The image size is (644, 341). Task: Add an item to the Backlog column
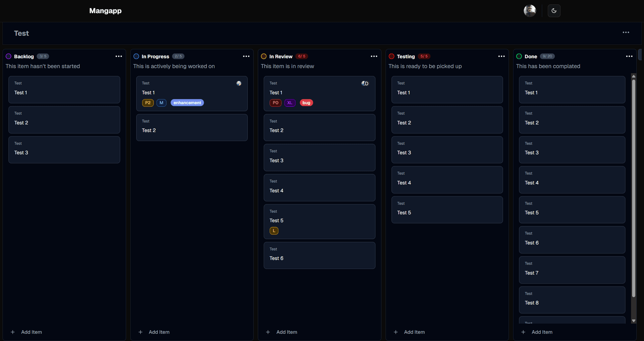point(26,332)
